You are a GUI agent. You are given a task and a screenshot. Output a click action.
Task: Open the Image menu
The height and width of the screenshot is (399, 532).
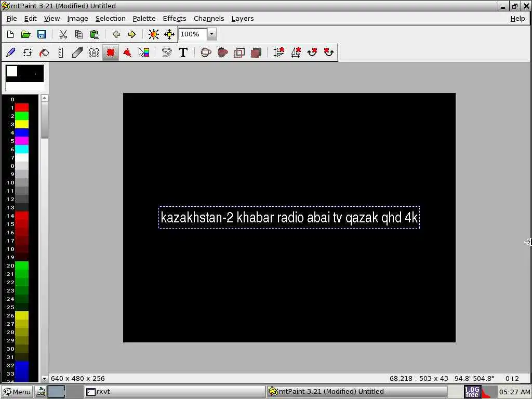(77, 19)
